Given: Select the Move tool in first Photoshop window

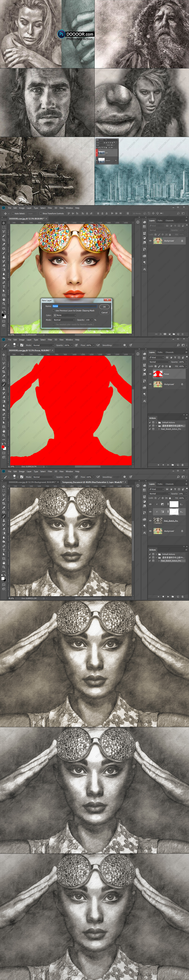Looking at the screenshot, I should point(4,223).
